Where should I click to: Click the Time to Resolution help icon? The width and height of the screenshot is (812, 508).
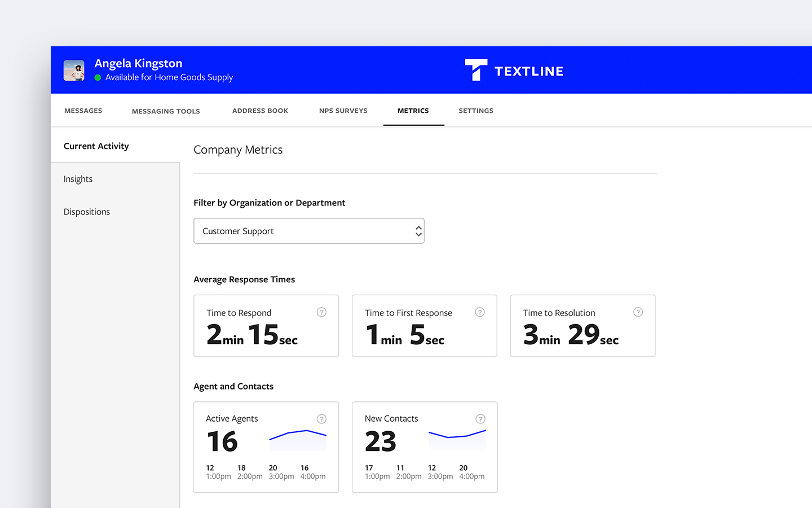[x=638, y=312]
